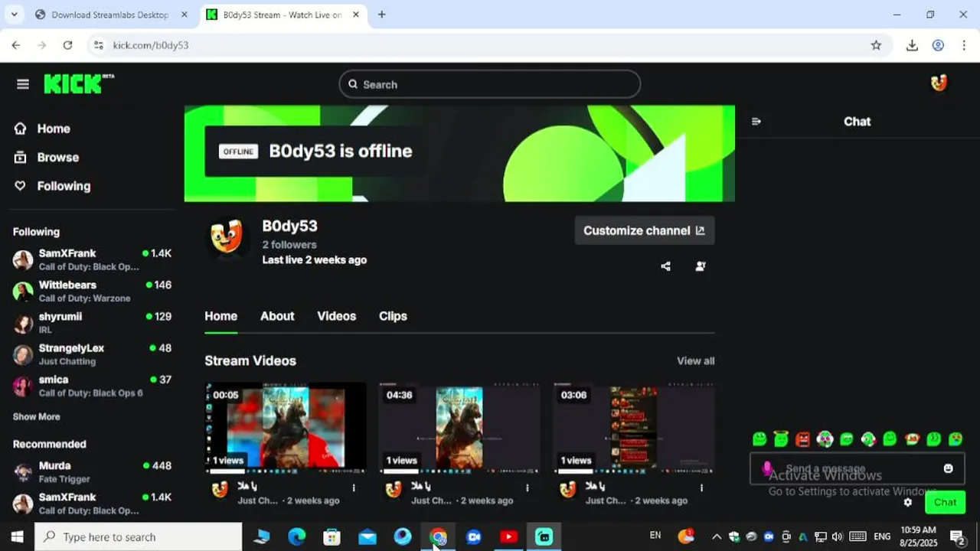Open a new browser tab with the plus
980x551 pixels.
click(x=381, y=15)
